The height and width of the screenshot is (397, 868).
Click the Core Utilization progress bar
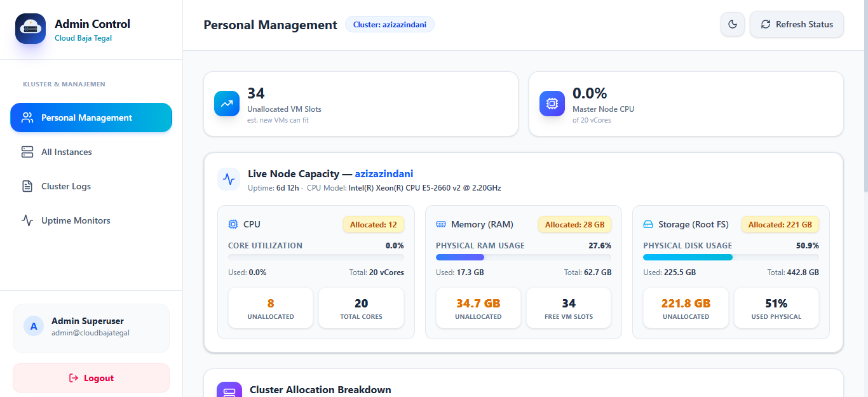pos(316,257)
